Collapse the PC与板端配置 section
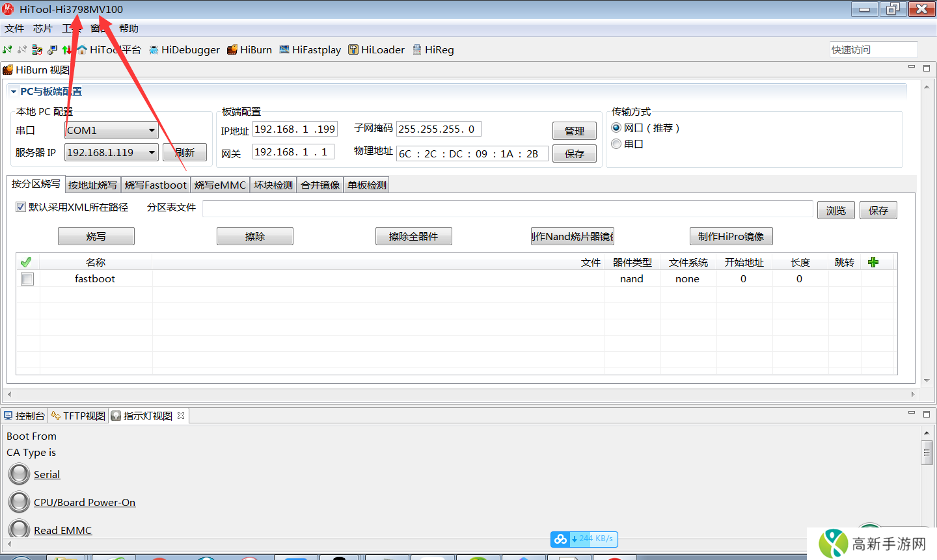937x560 pixels. pyautogui.click(x=14, y=92)
